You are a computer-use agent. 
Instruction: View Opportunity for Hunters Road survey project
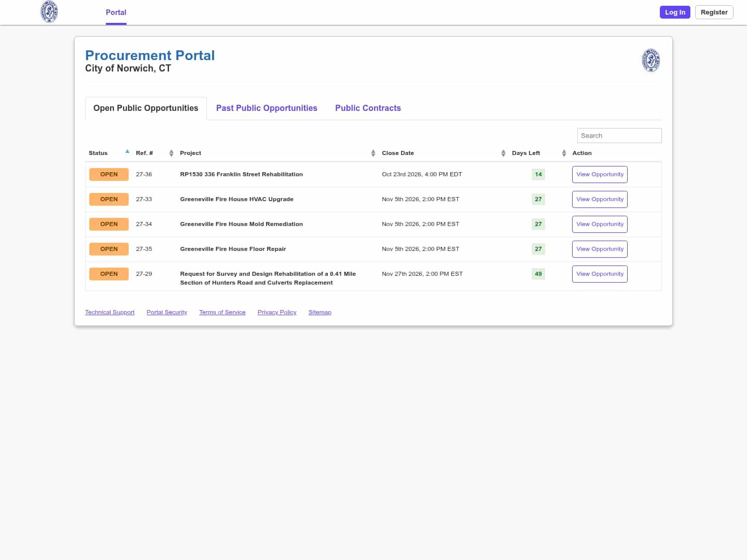coord(600,274)
